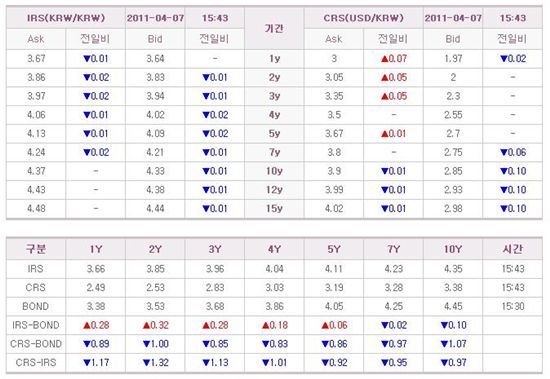The width and height of the screenshot is (550, 379).
Task: Select the CRS 1Y value 2.49
Action: (96, 288)
